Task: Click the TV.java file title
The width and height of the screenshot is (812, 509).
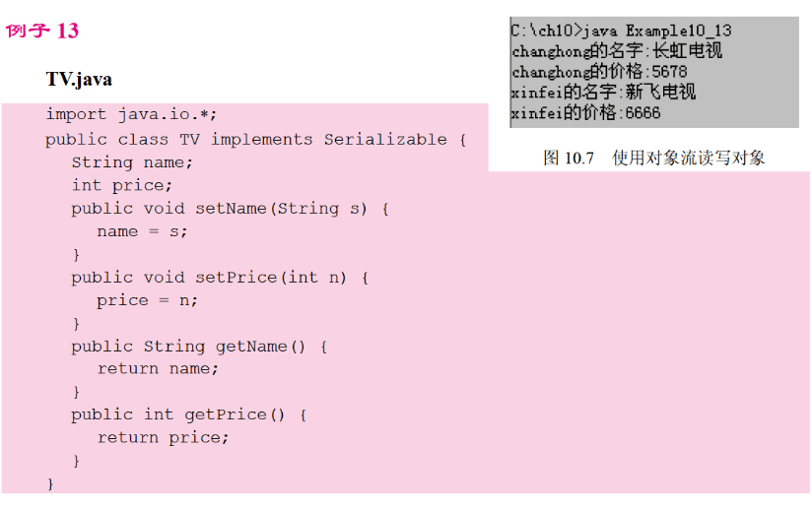Action: [79, 79]
